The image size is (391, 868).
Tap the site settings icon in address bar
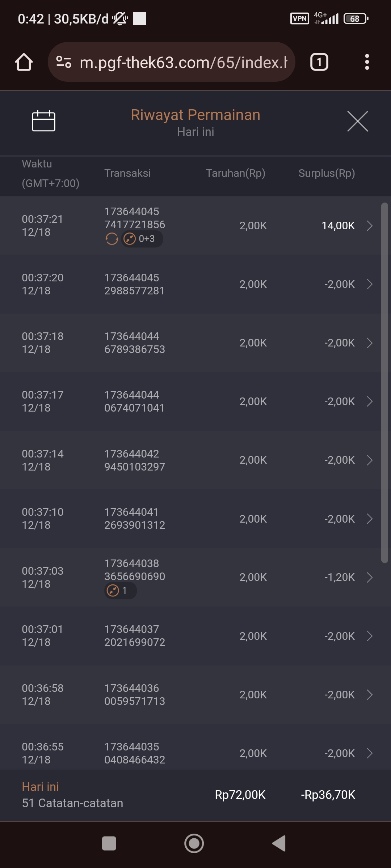click(x=64, y=62)
